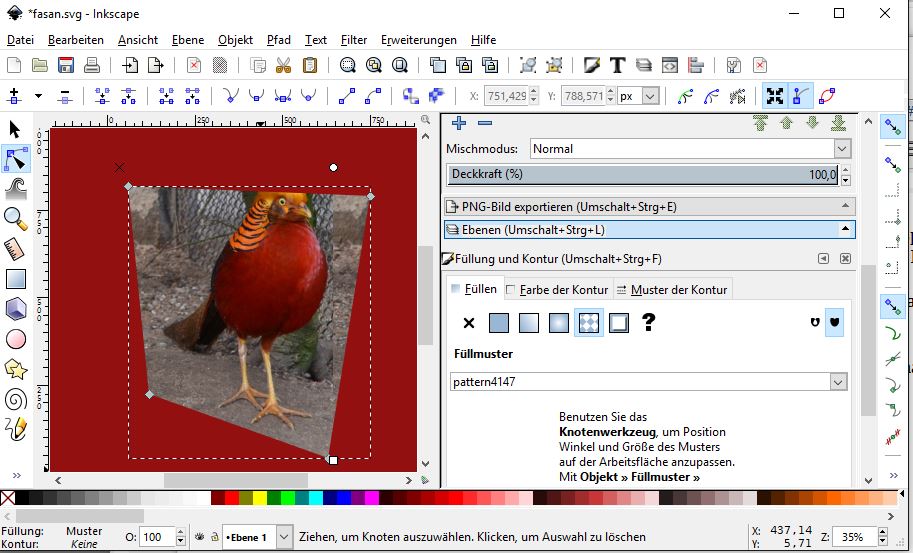The image size is (913, 553).
Task: Activate the Selection arrow tool
Action: tap(15, 129)
